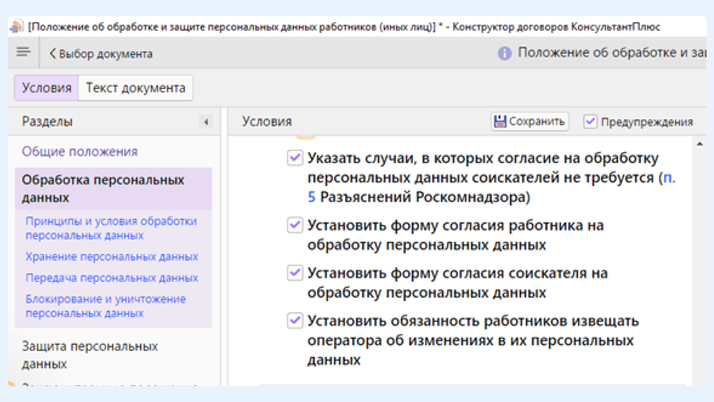714x402 pixels.
Task: Uncheck "Указать случаи, в которых согласие" option
Action: point(294,158)
